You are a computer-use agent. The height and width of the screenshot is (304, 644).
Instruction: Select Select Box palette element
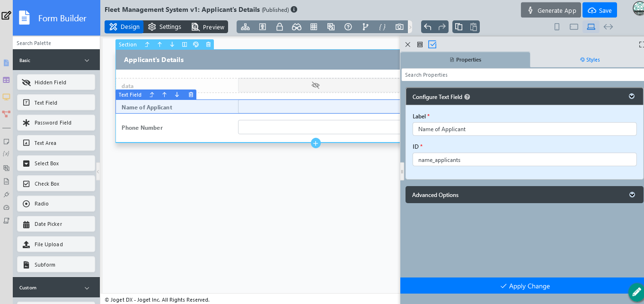56,163
